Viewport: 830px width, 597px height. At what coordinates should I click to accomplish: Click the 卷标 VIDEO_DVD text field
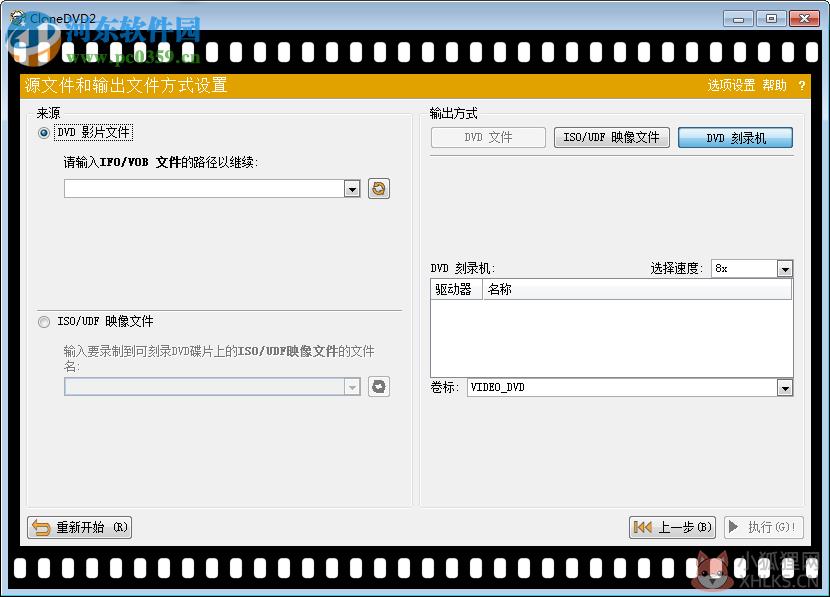[622, 387]
